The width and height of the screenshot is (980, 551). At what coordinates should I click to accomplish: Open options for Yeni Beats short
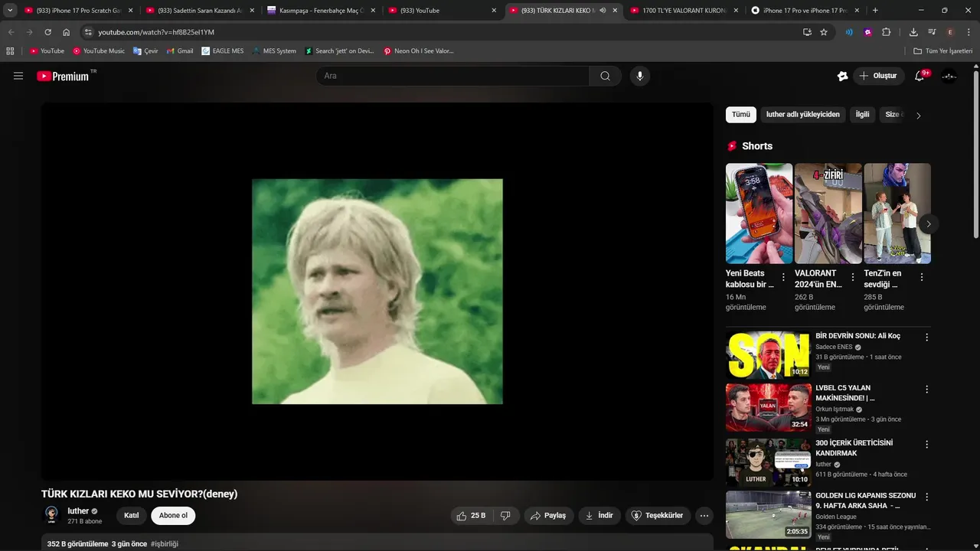[x=783, y=277]
